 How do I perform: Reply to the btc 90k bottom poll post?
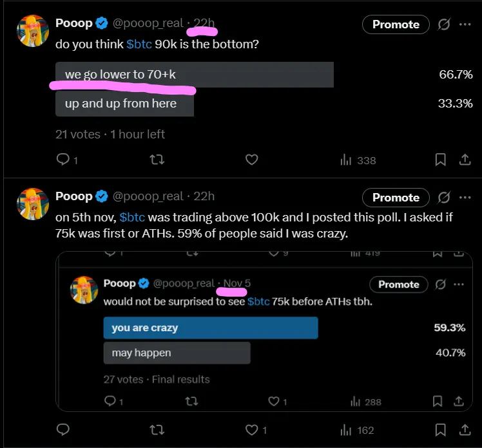coord(63,160)
